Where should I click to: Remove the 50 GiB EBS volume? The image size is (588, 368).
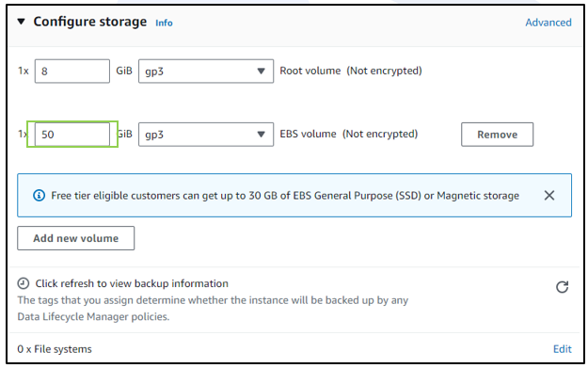(x=497, y=135)
